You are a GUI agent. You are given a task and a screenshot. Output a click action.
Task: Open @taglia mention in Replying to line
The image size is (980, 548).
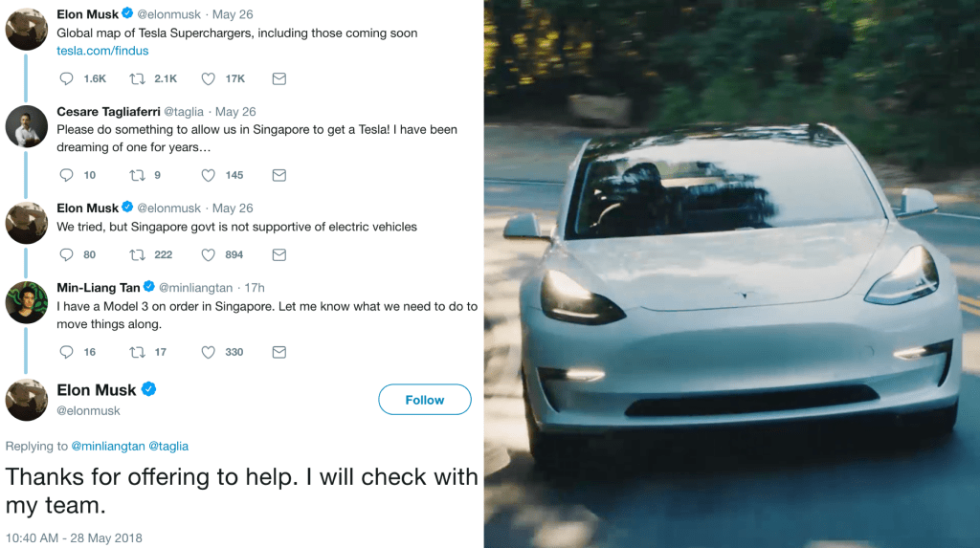click(x=168, y=447)
